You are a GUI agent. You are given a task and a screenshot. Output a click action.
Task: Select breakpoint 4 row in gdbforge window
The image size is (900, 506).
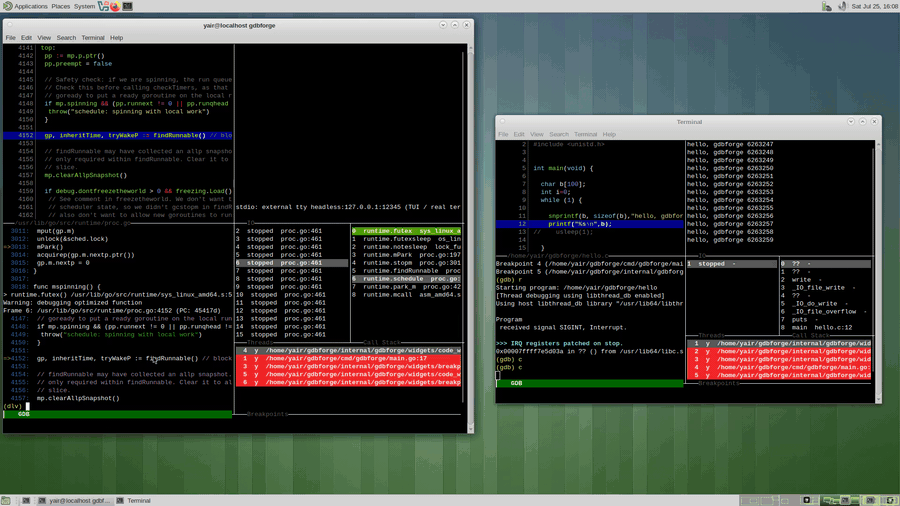coord(348,351)
